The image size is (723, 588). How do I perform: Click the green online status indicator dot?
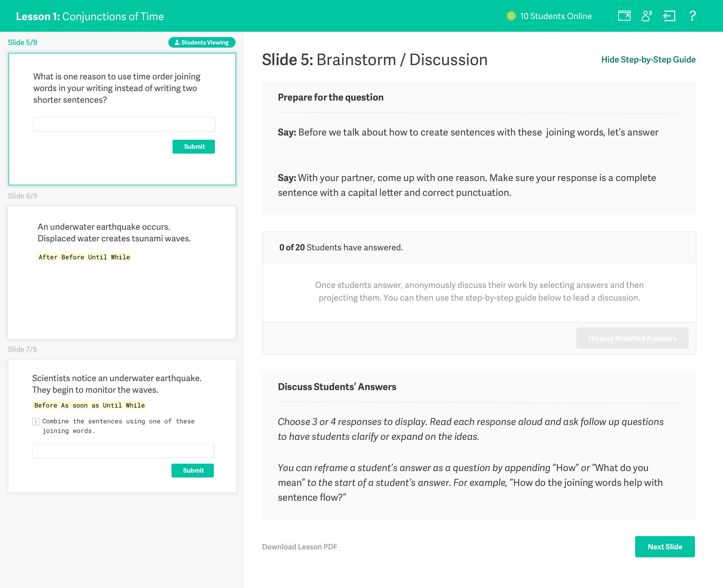tap(511, 16)
